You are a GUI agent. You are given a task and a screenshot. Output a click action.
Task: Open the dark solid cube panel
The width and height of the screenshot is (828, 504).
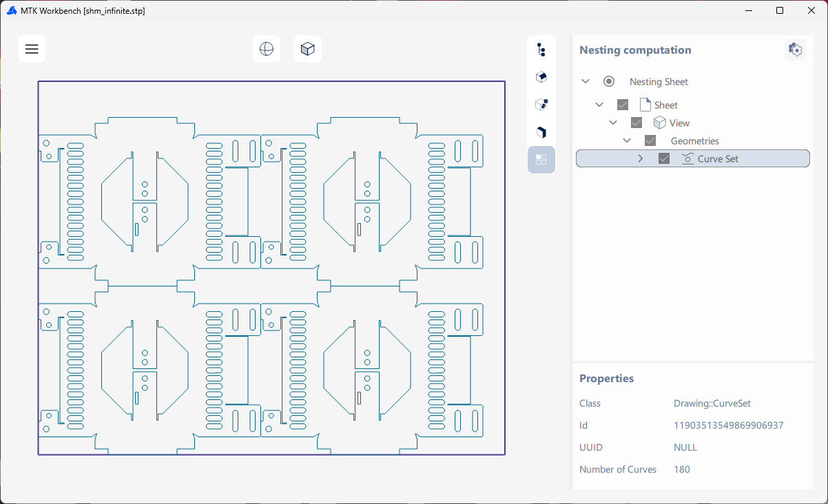(541, 132)
